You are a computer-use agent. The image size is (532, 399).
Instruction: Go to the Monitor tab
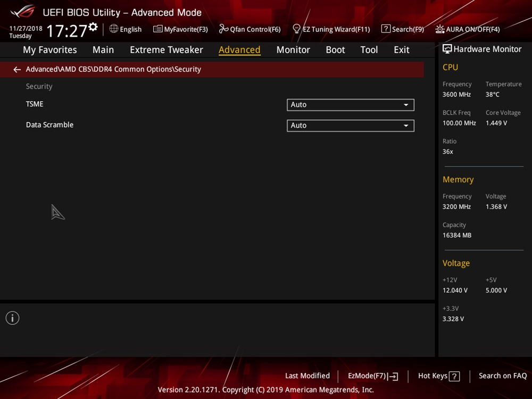pyautogui.click(x=293, y=50)
